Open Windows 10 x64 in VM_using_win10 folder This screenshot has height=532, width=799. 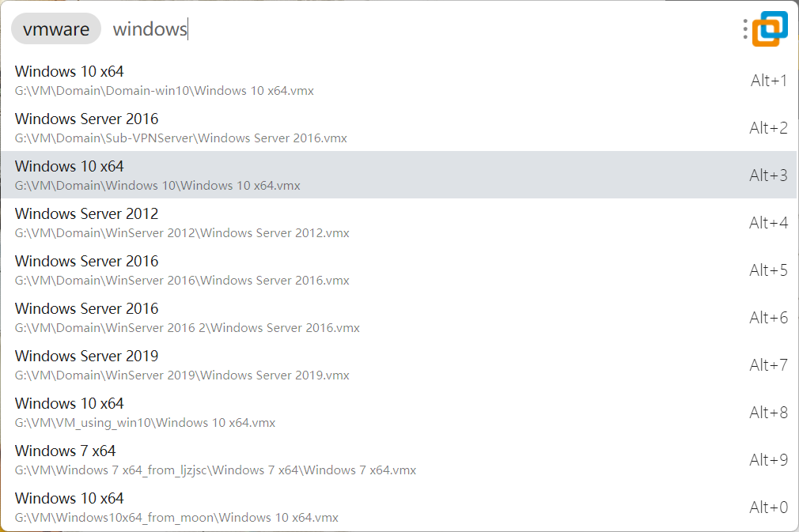pyautogui.click(x=399, y=411)
